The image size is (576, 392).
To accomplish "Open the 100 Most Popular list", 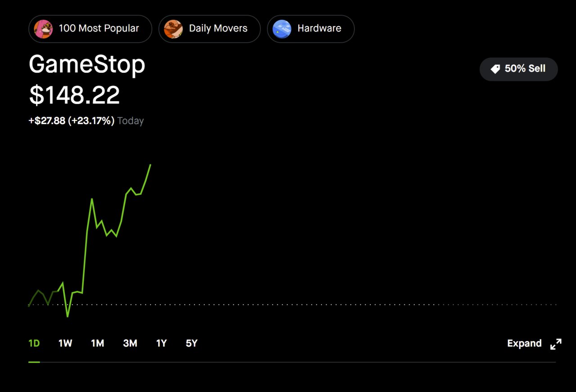I will click(90, 29).
